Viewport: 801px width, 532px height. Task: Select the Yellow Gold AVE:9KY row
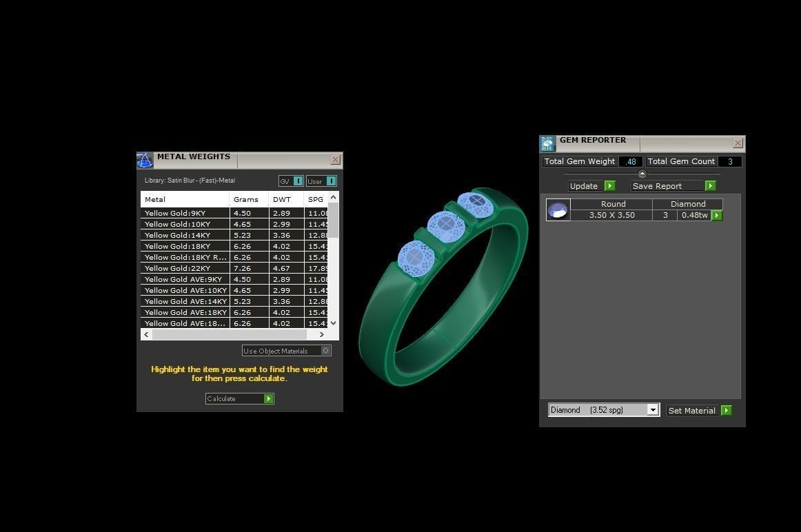[234, 279]
